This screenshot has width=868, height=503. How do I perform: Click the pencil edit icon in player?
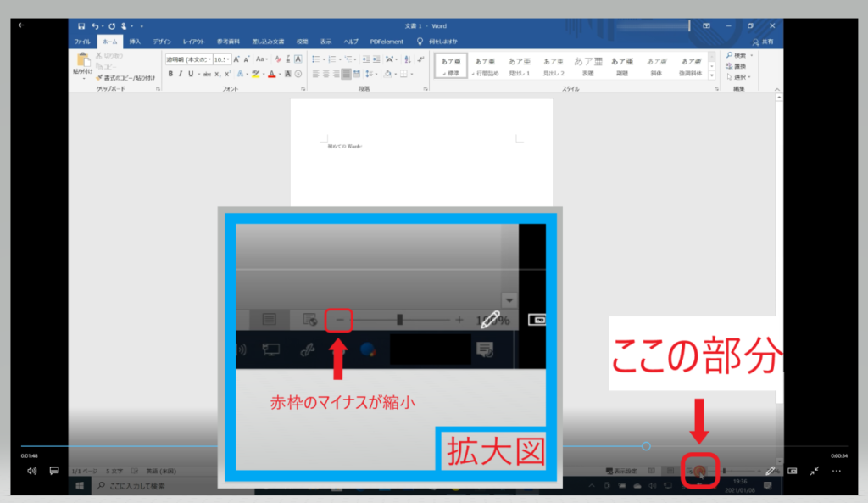[771, 470]
